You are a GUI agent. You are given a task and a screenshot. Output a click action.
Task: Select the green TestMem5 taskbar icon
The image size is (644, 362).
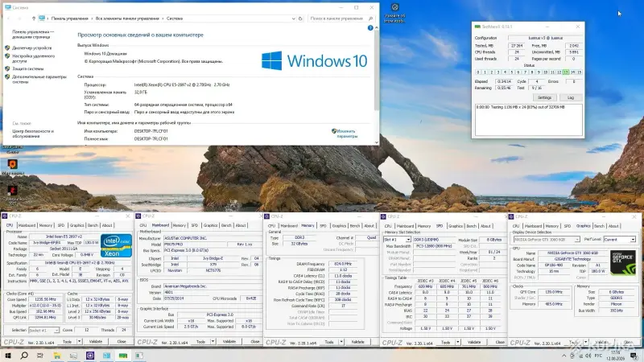pyautogui.click(x=123, y=356)
